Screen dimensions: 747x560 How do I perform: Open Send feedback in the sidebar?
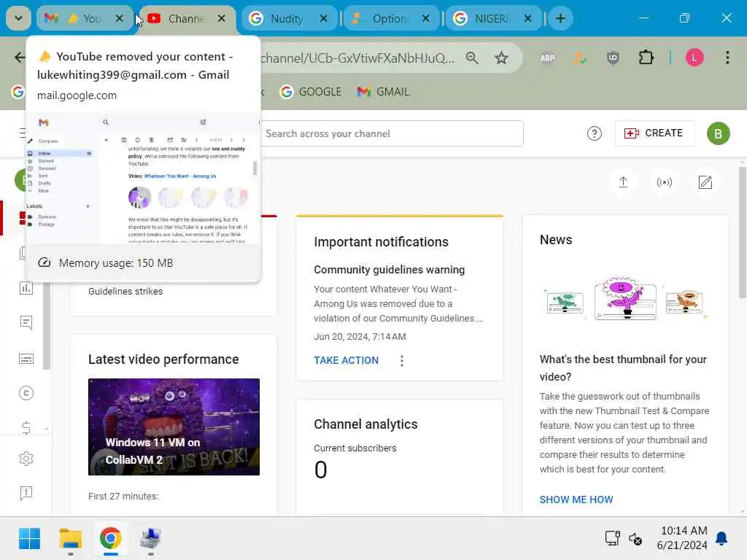tap(26, 493)
